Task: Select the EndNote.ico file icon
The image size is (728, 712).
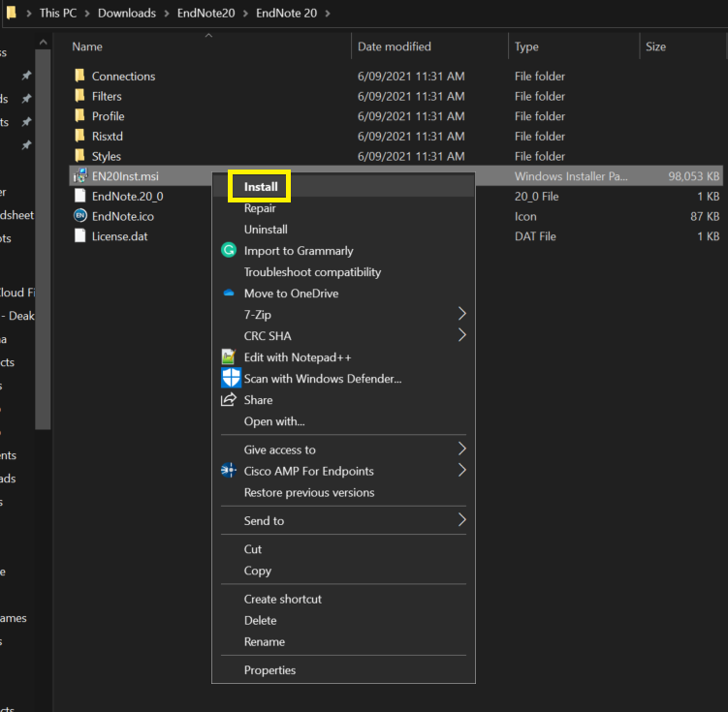Action: pyautogui.click(x=80, y=216)
